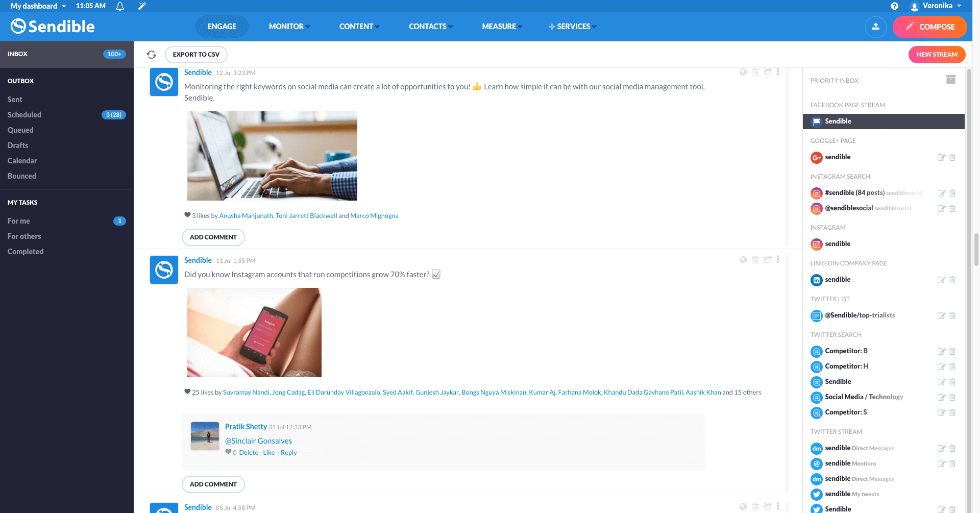This screenshot has width=980, height=513.
Task: Click Delete on Pratik Shetty's comment
Action: click(249, 453)
